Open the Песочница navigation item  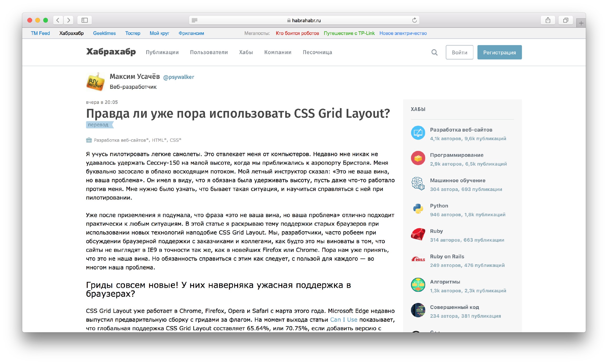[317, 52]
